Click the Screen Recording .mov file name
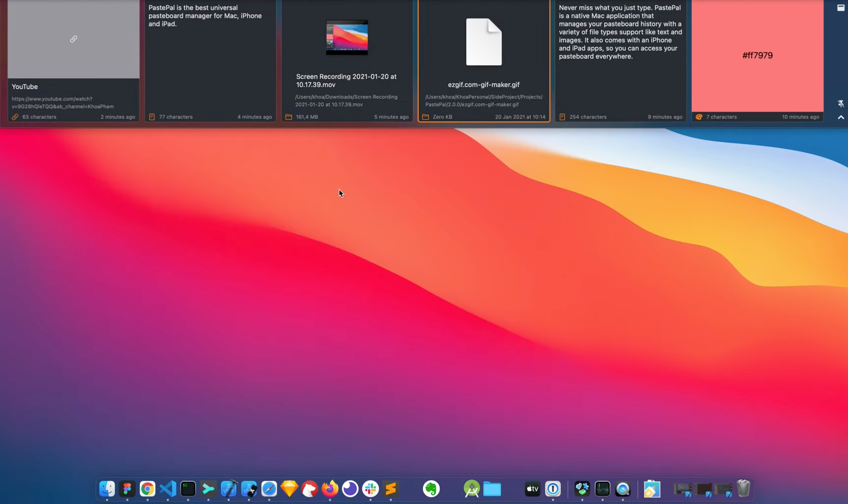 346,80
